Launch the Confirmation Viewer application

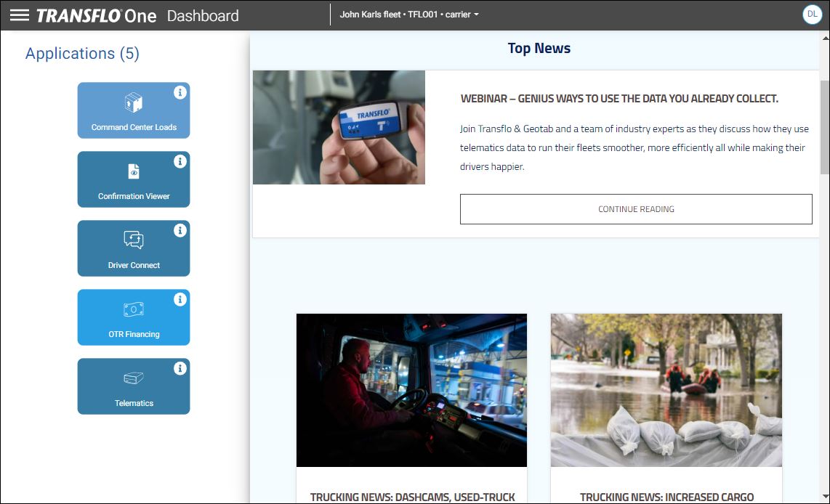coord(134,179)
